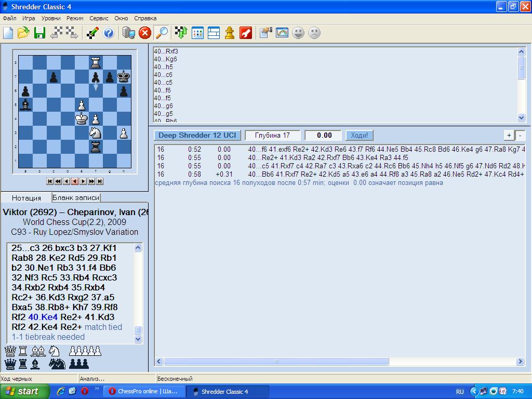Jump to the first move of the game
The width and height of the screenshot is (532, 399).
[x=50, y=181]
